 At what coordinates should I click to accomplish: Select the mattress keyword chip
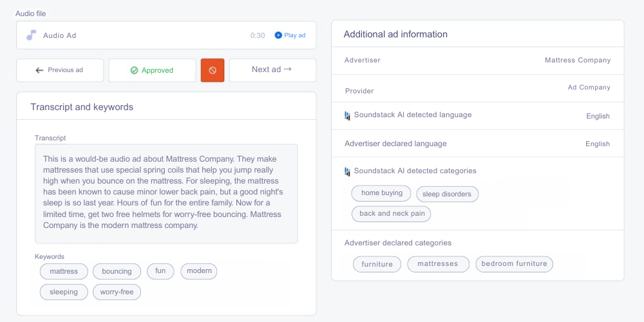(x=64, y=272)
